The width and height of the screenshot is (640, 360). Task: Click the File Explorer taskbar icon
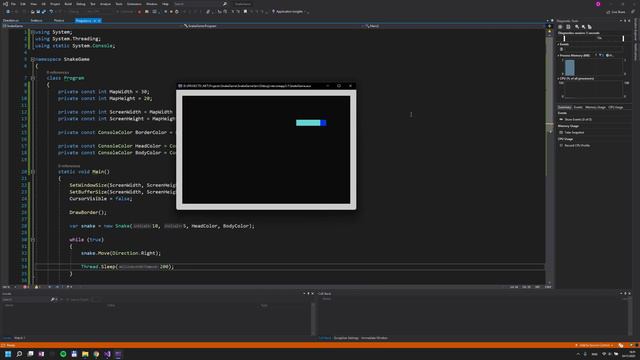(x=85, y=354)
